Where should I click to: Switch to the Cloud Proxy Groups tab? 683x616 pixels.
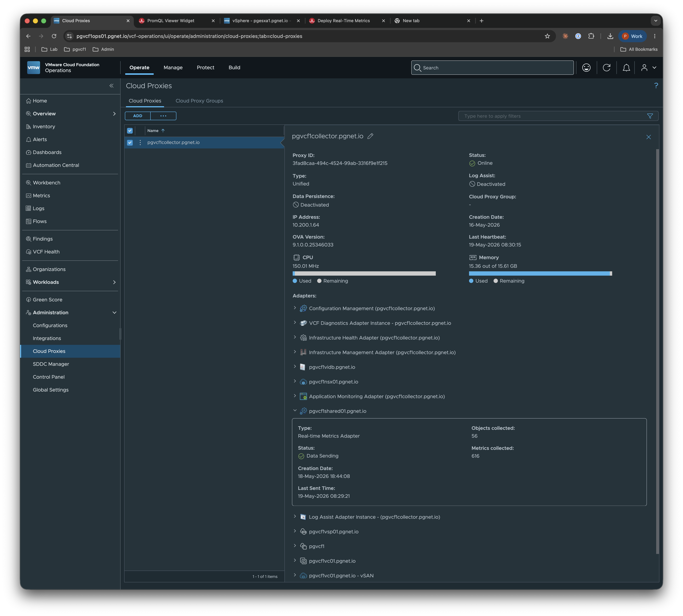[x=199, y=101]
